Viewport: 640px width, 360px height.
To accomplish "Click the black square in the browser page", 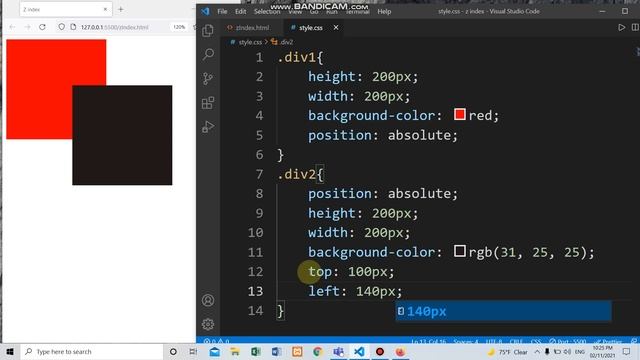I will tap(122, 136).
